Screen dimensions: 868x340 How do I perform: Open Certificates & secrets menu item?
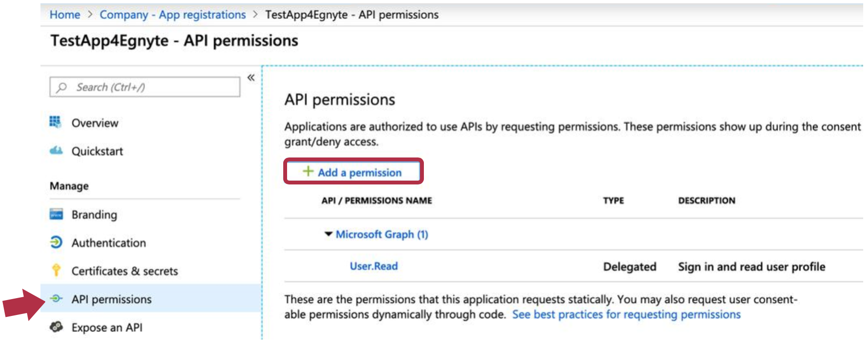point(125,271)
